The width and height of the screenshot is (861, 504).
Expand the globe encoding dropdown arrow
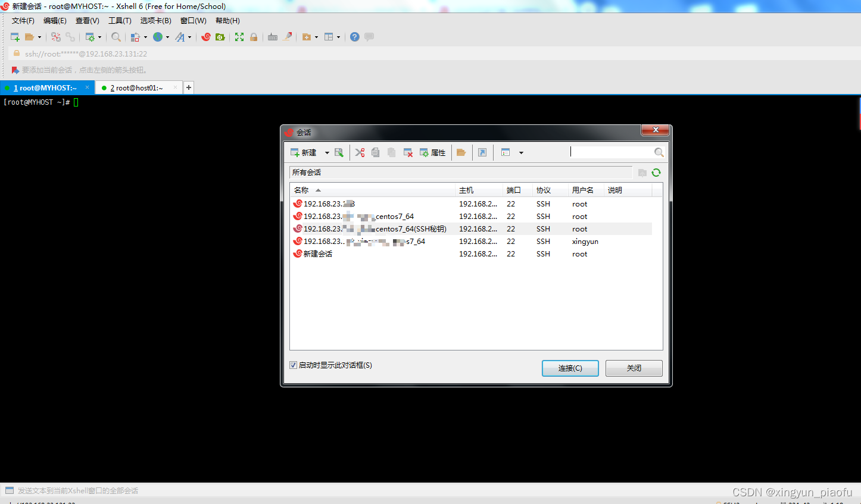point(167,37)
